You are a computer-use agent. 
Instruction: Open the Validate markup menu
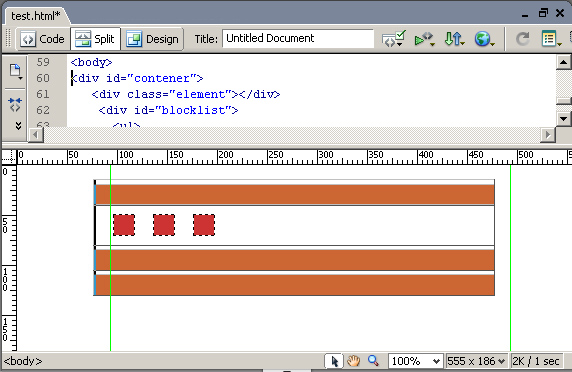[x=425, y=39]
